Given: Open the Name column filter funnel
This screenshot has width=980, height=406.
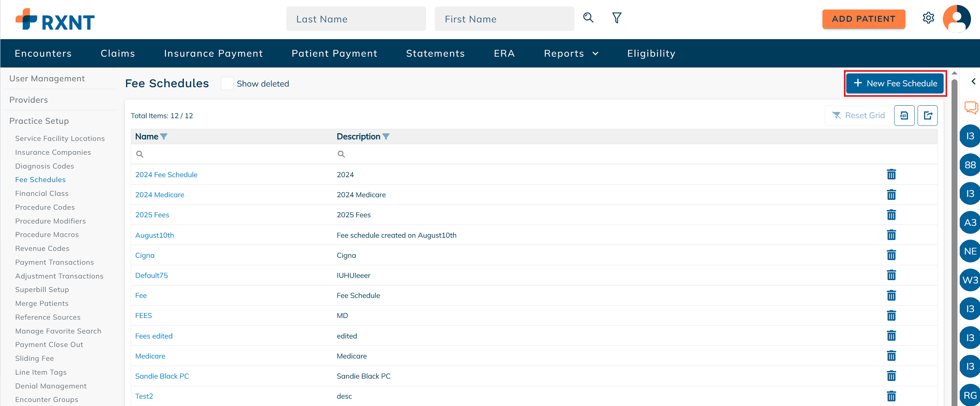Looking at the screenshot, I should point(164,137).
